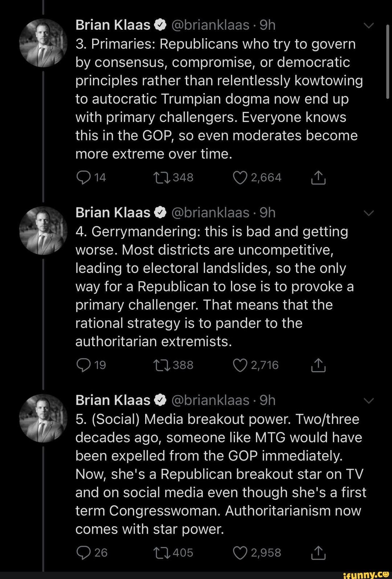Reply to the Gerrymandering tweet

click(x=84, y=365)
